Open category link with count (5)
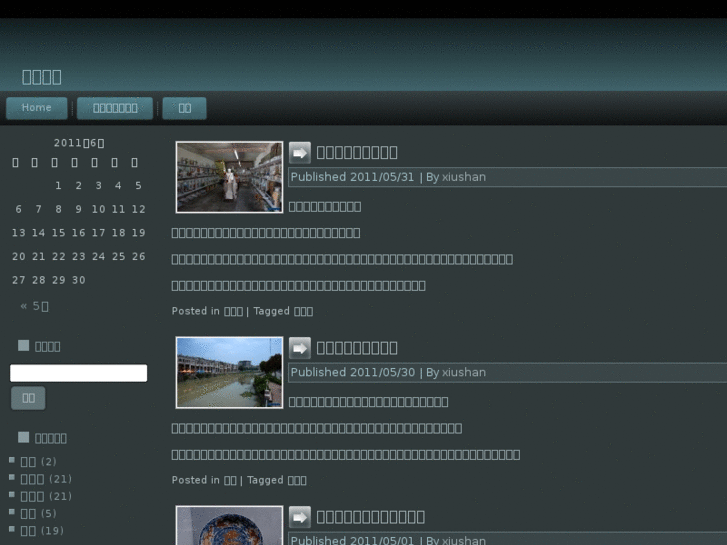Screen dimensions: 727x545 28,513
